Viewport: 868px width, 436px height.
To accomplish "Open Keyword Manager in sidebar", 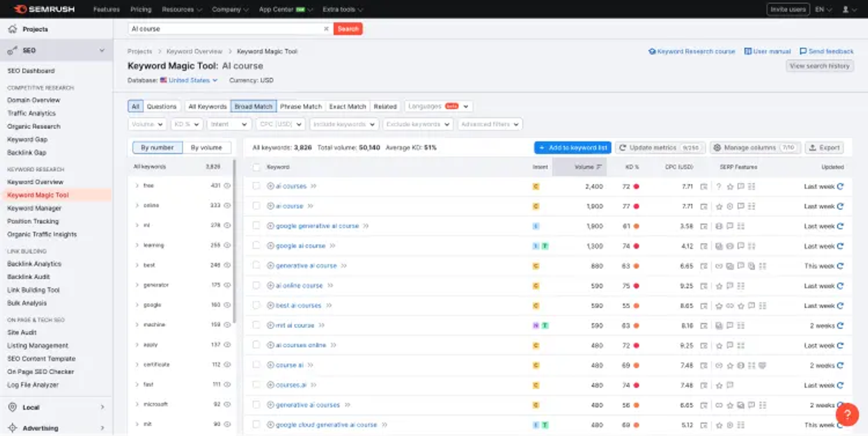I will [x=34, y=208].
